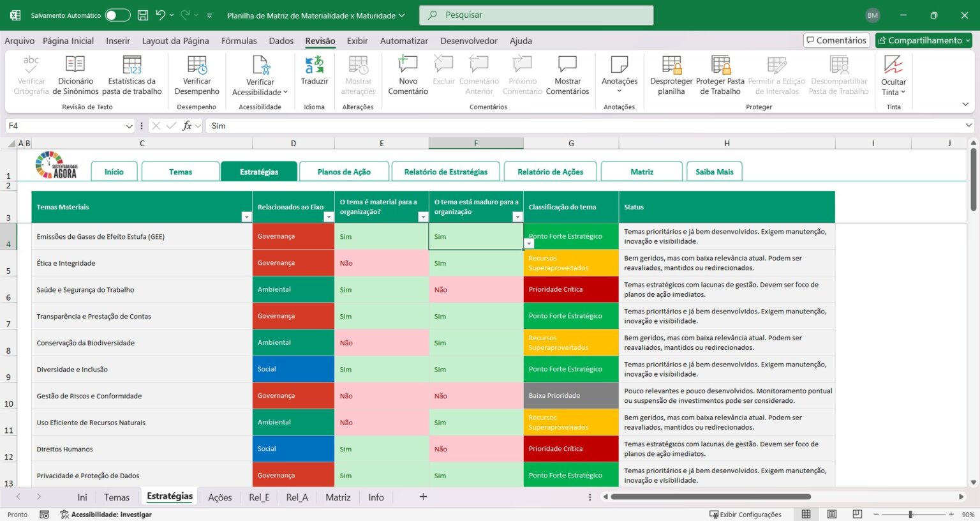
Task: Switch to the Matriz sheet tab
Action: 338,497
